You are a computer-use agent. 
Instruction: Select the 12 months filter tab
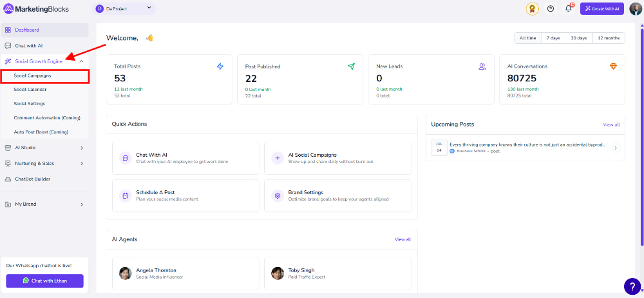[609, 38]
